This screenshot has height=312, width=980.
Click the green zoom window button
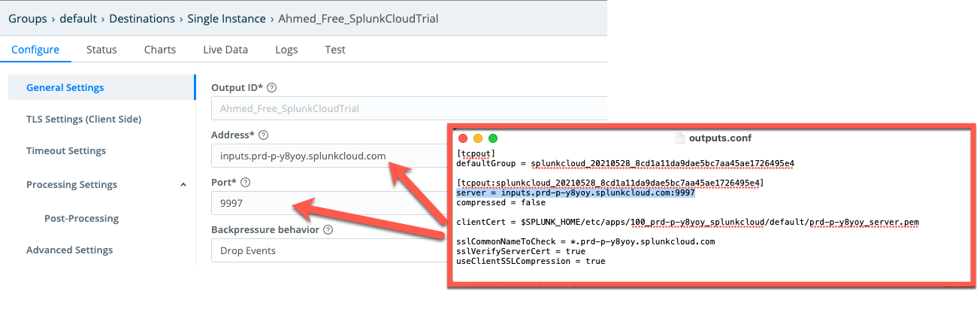493,138
